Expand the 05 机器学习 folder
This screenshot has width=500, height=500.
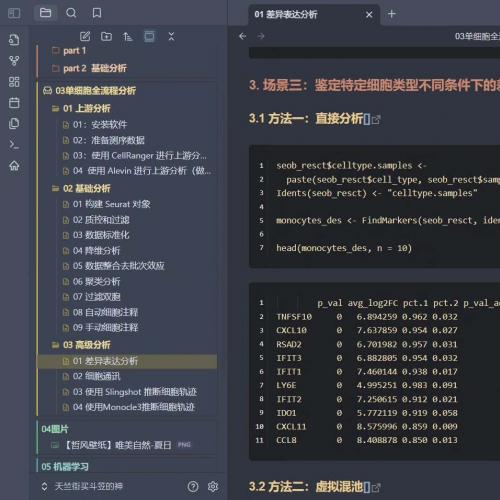tap(65, 467)
